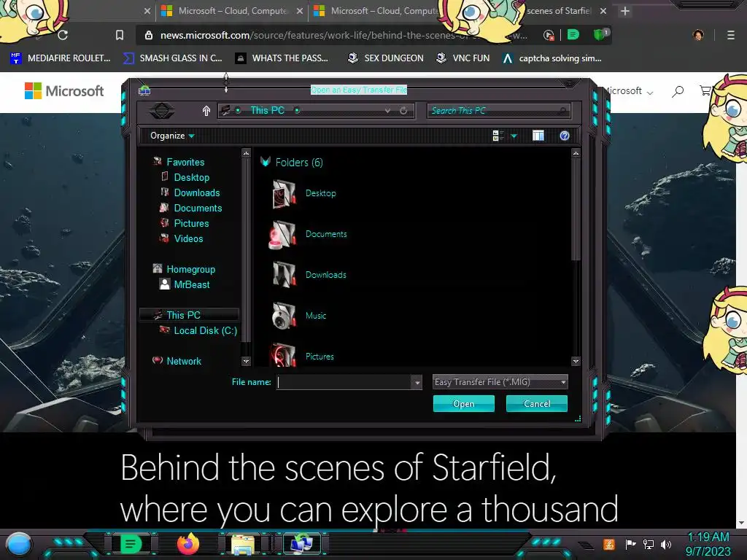Image resolution: width=747 pixels, height=560 pixels.
Task: Click the up arrow in file dialog
Action: pos(206,111)
